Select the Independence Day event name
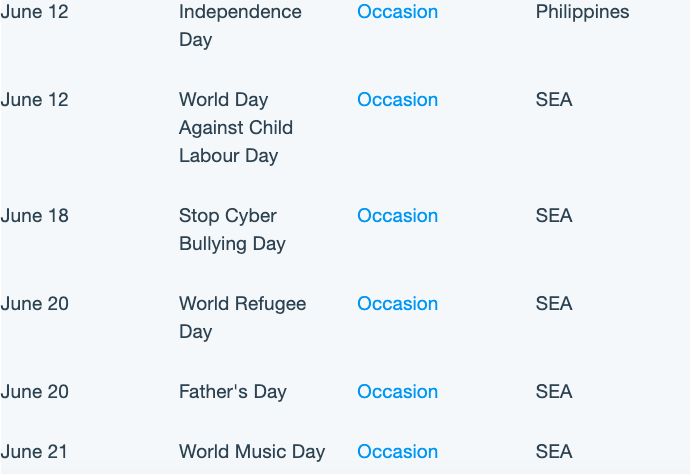 (x=240, y=26)
